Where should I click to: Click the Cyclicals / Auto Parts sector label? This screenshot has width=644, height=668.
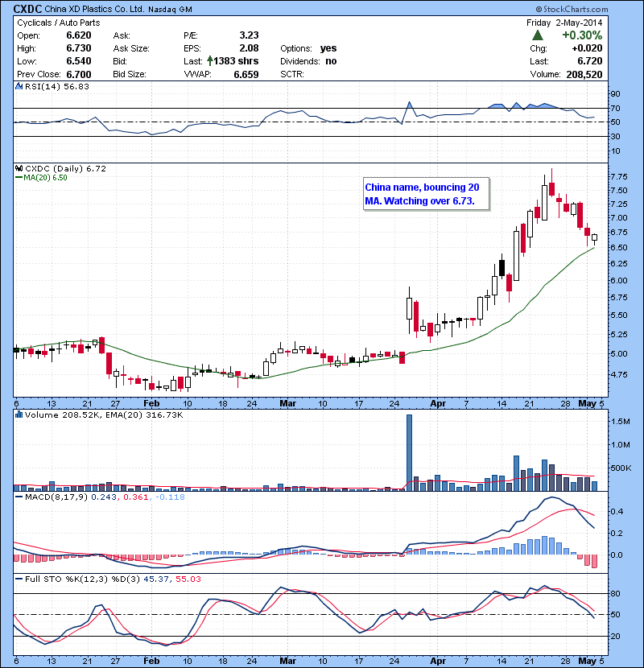pos(59,23)
